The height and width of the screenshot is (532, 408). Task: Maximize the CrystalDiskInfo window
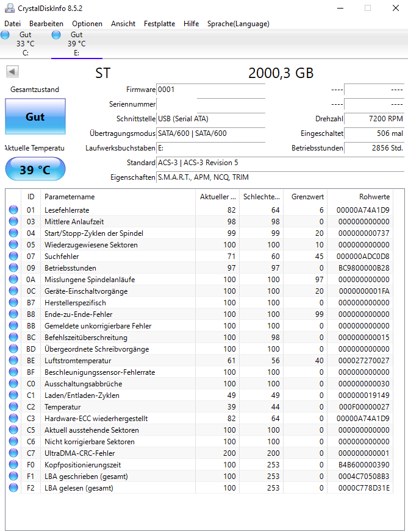[368, 8]
